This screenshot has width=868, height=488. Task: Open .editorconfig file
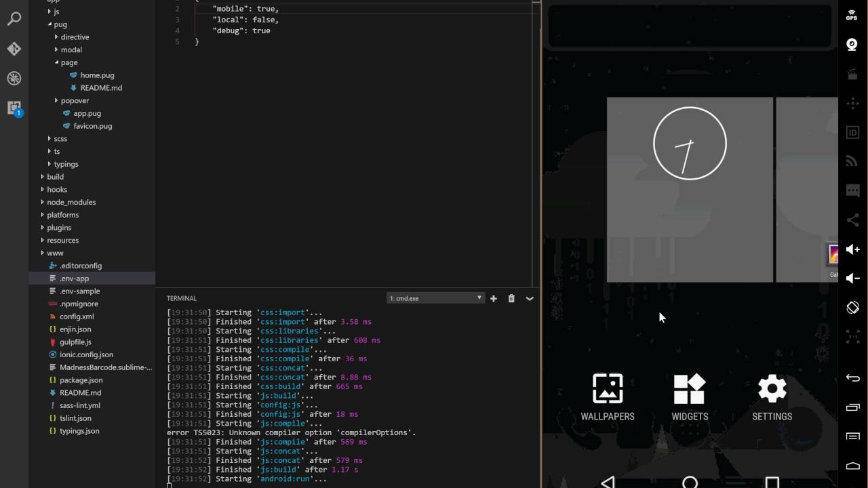[x=81, y=266]
